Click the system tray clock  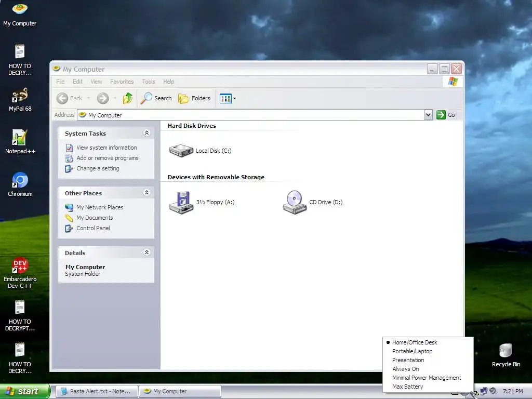tap(513, 391)
